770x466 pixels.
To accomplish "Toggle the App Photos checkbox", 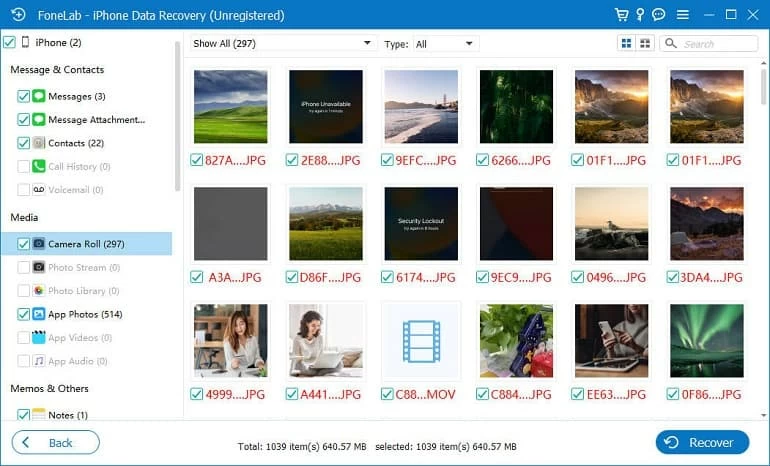I will pos(23,314).
